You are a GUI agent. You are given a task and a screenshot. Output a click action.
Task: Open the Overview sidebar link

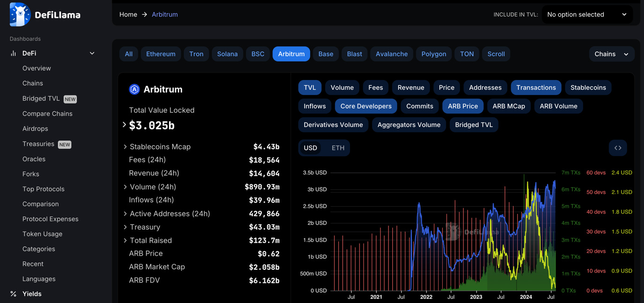tap(37, 68)
